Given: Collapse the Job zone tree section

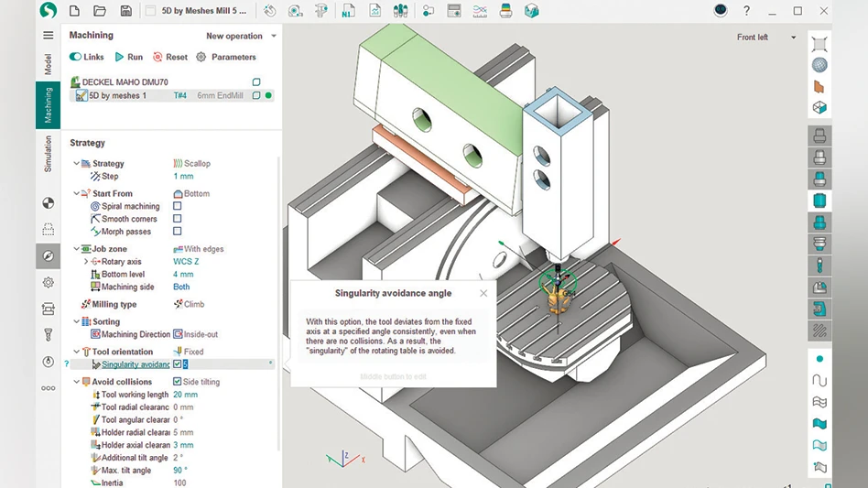Looking at the screenshot, I should [x=77, y=249].
